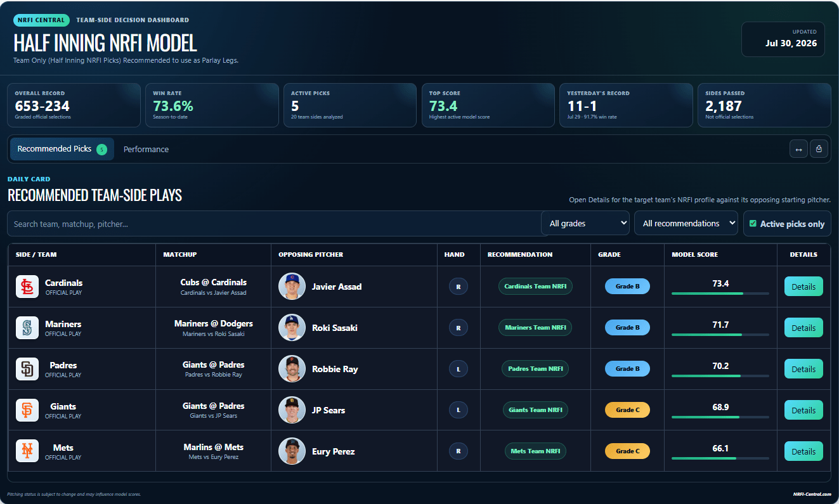Open Details for the Cardinals pick

tap(803, 287)
